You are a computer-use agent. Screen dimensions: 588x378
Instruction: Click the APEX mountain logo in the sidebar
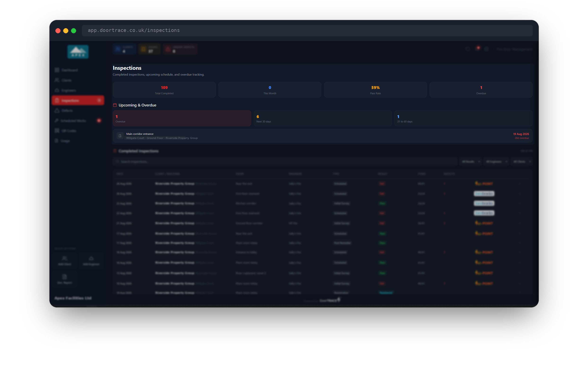78,52
